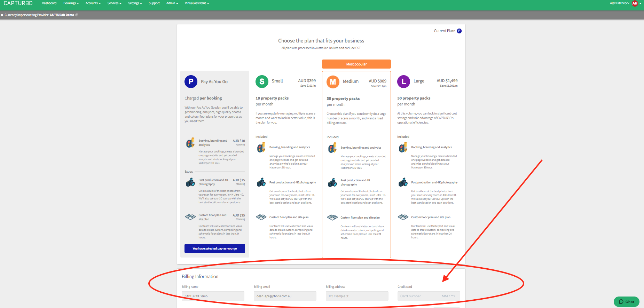Click Choose the plan that fits heading
The width and height of the screenshot is (644, 308).
tap(321, 41)
